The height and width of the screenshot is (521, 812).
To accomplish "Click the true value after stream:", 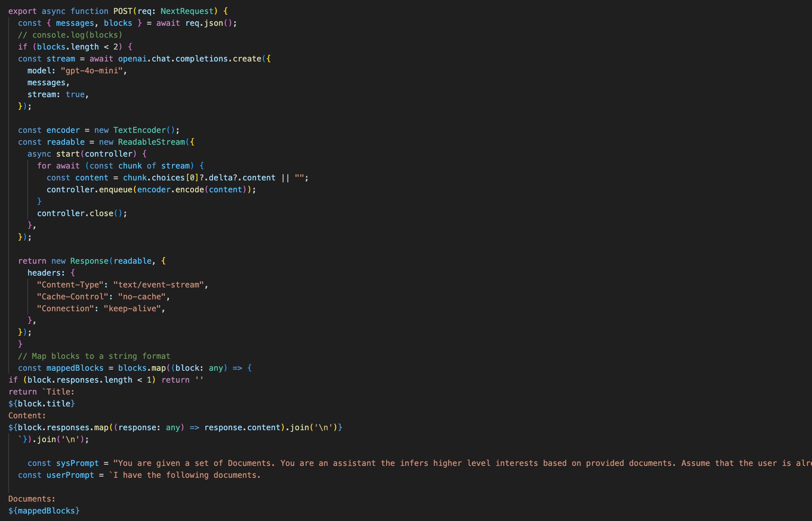I will point(75,94).
